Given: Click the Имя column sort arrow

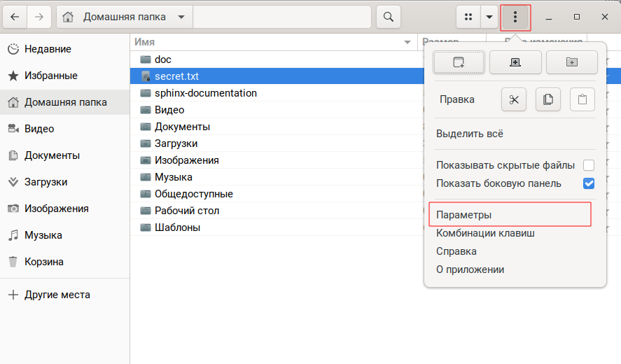Looking at the screenshot, I should (407, 43).
